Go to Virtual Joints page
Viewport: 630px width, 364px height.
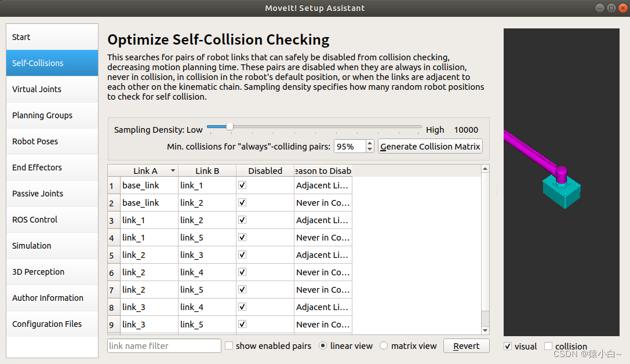[52, 89]
